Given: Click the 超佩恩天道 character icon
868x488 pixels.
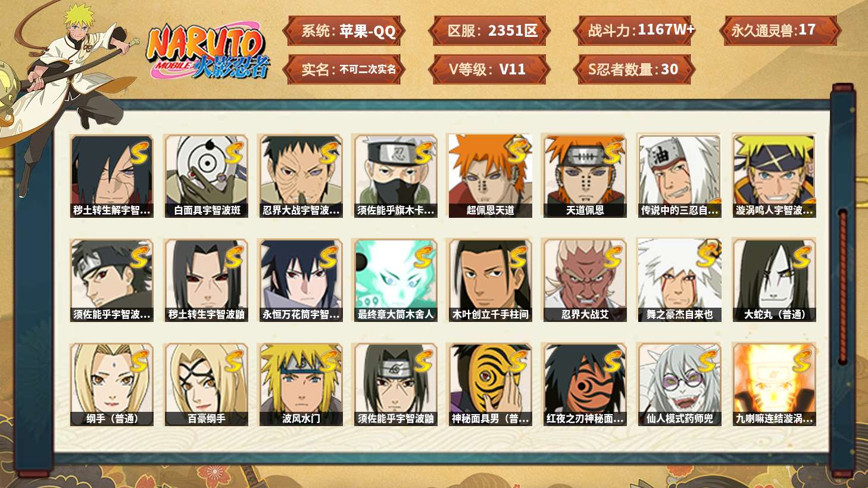Looking at the screenshot, I should pyautogui.click(x=490, y=176).
